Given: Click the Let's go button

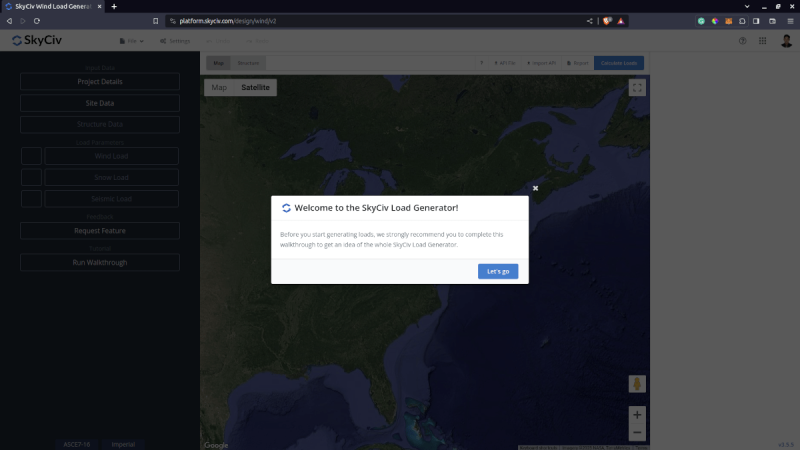Looking at the screenshot, I should [x=498, y=271].
